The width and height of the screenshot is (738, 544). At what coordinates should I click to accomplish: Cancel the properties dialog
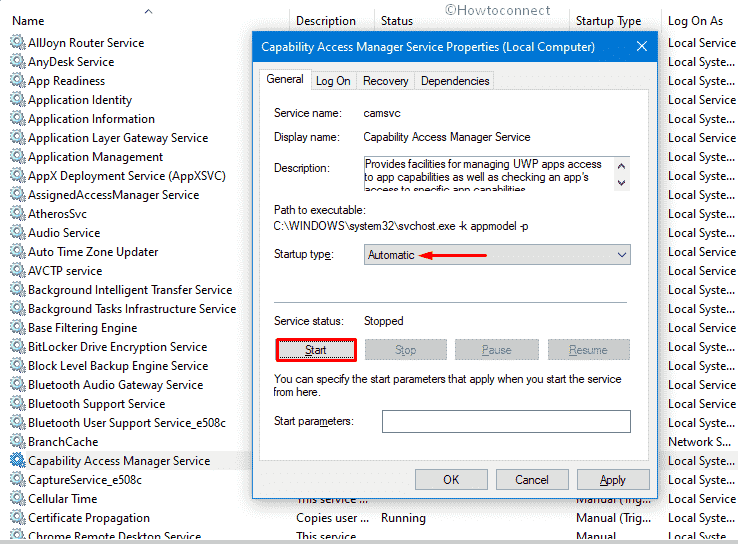click(x=532, y=480)
